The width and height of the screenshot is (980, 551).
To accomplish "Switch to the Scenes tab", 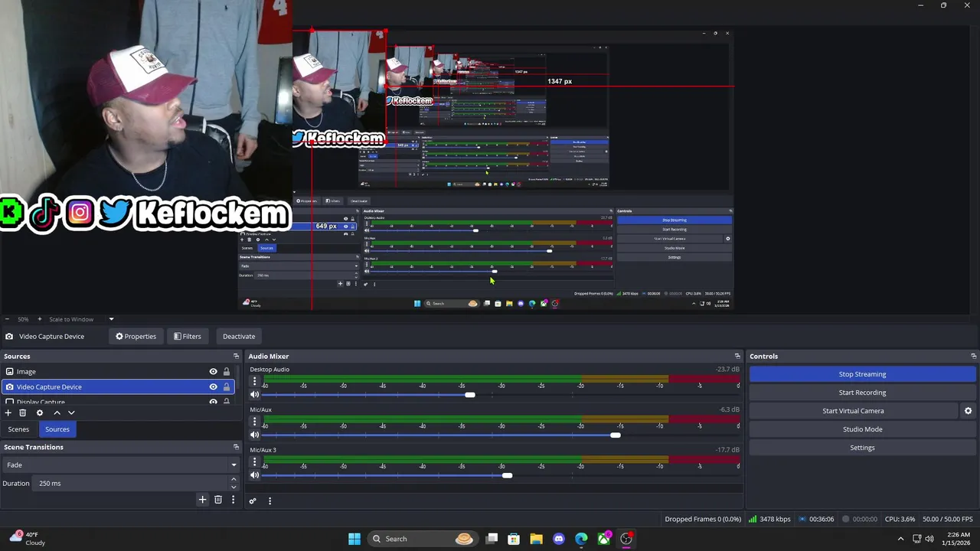I will pos(18,429).
